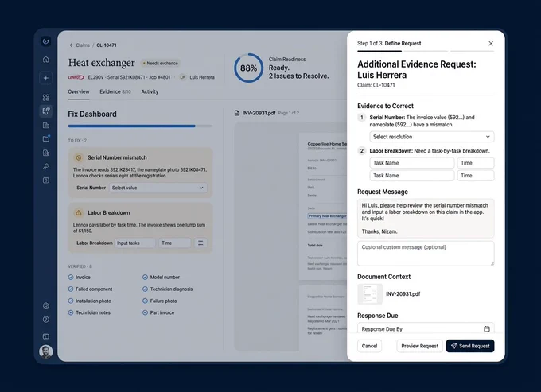The width and height of the screenshot is (541, 392).
Task: Toggle the Failed component verified check
Action: coord(71,289)
